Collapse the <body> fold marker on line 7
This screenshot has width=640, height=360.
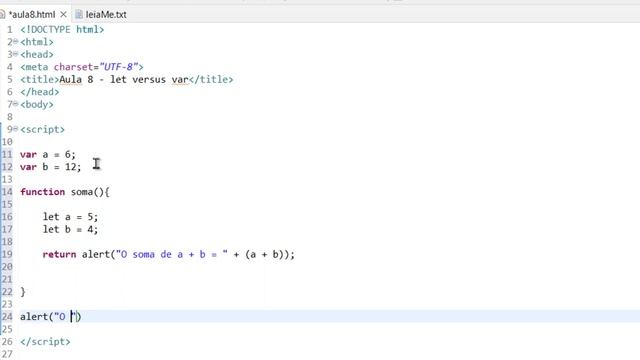(x=16, y=104)
